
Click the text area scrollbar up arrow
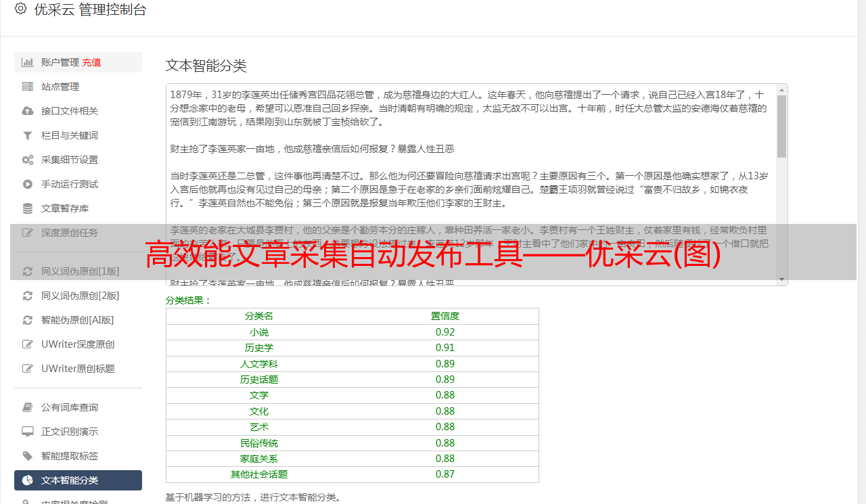(781, 89)
